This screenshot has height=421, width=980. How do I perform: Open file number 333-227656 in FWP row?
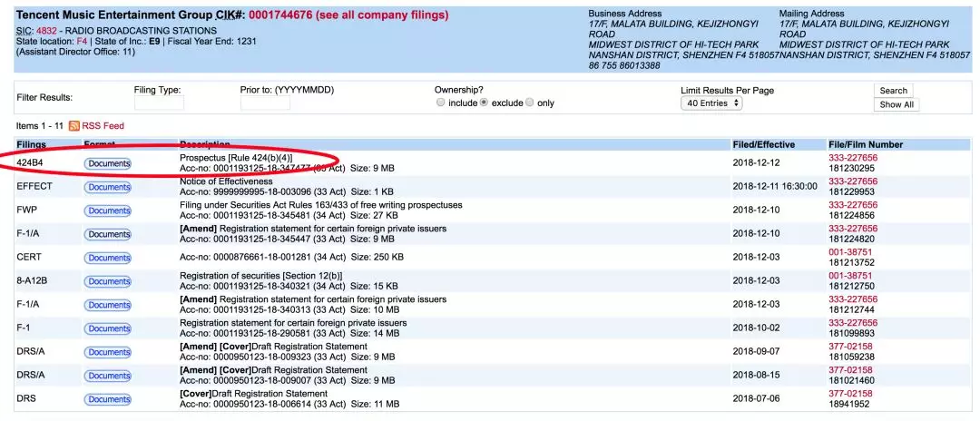point(853,205)
